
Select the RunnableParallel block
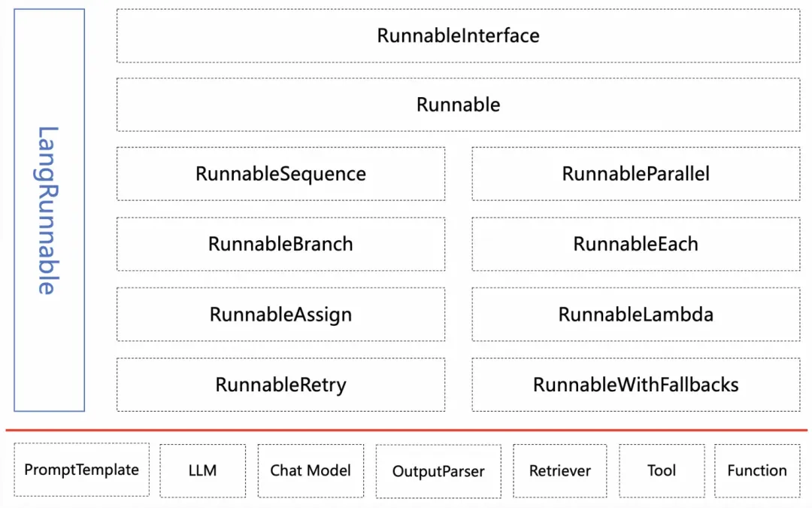[x=635, y=174]
